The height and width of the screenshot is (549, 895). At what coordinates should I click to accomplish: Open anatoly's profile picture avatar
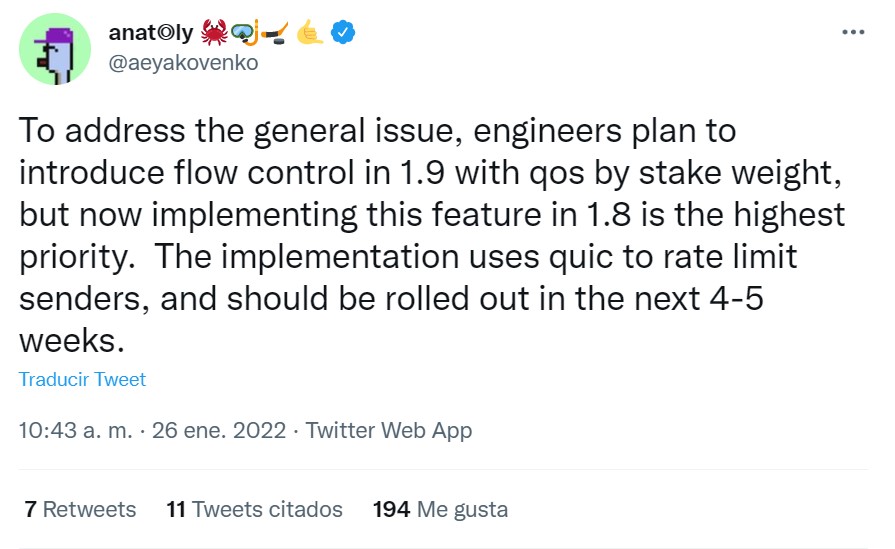click(x=55, y=49)
